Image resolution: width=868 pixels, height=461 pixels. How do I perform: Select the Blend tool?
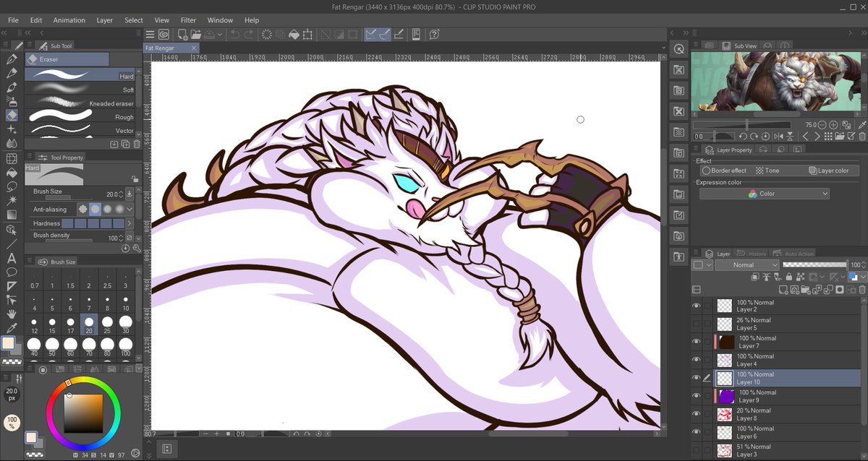[12, 144]
